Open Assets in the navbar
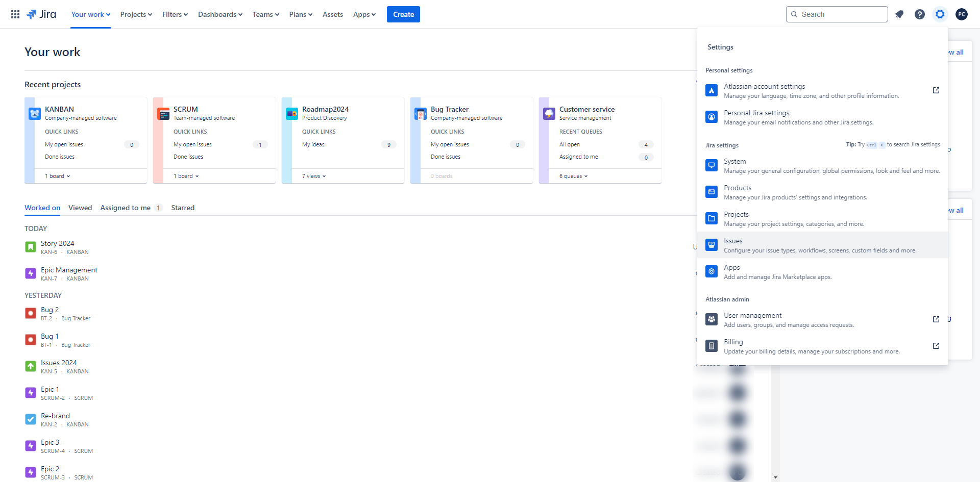Image resolution: width=980 pixels, height=482 pixels. click(333, 14)
